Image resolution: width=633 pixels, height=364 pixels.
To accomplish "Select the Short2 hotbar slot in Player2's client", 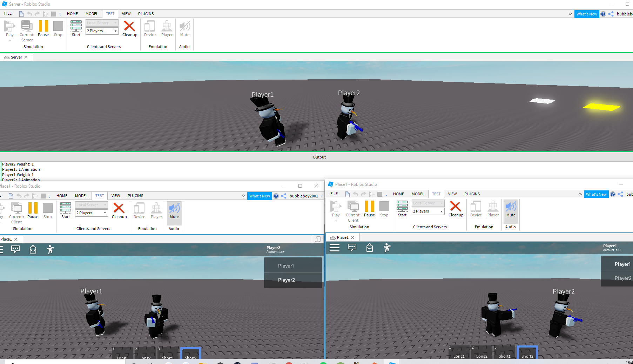I will click(x=191, y=353).
